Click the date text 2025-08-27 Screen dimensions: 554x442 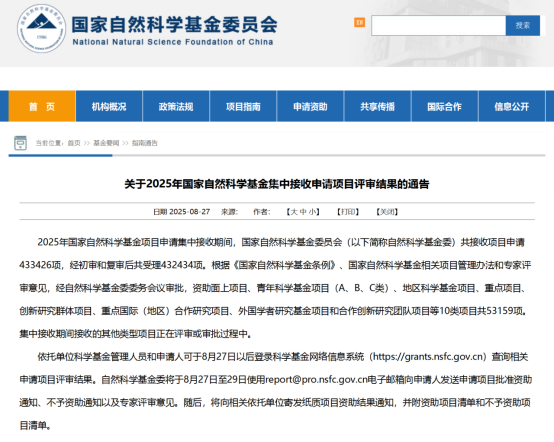pyautogui.click(x=190, y=212)
